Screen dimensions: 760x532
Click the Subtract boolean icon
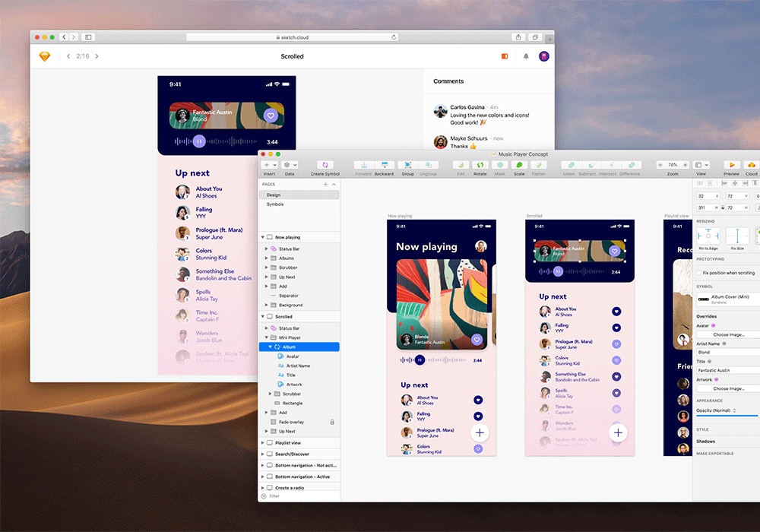(591, 165)
